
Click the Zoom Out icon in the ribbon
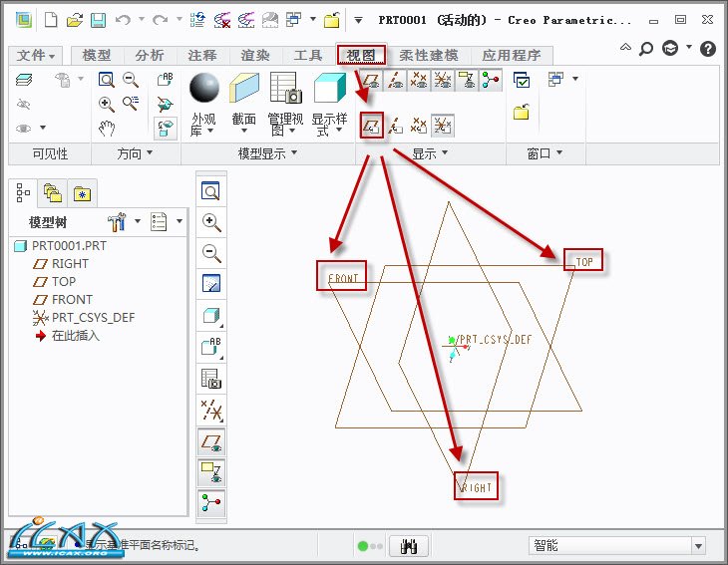pos(131,80)
